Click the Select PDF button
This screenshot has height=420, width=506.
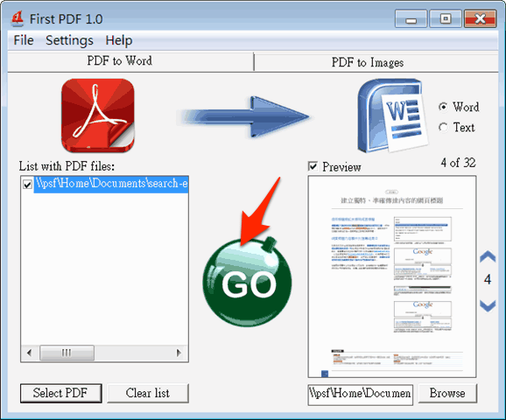tap(61, 393)
